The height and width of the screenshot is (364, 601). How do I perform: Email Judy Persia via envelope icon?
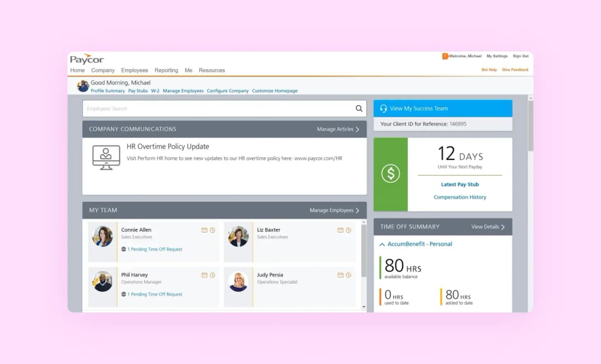[341, 275]
